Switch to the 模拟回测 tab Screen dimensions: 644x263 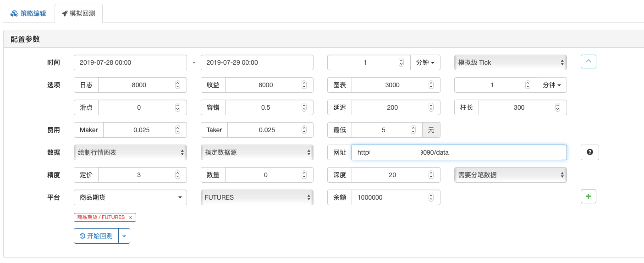pos(78,13)
